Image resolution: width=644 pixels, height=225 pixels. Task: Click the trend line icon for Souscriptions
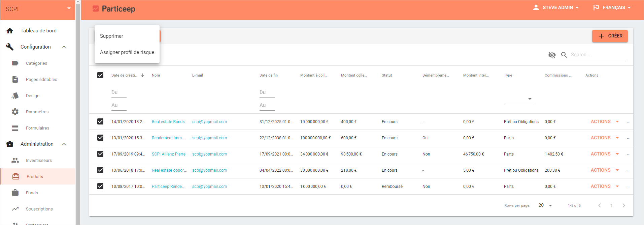point(15,209)
